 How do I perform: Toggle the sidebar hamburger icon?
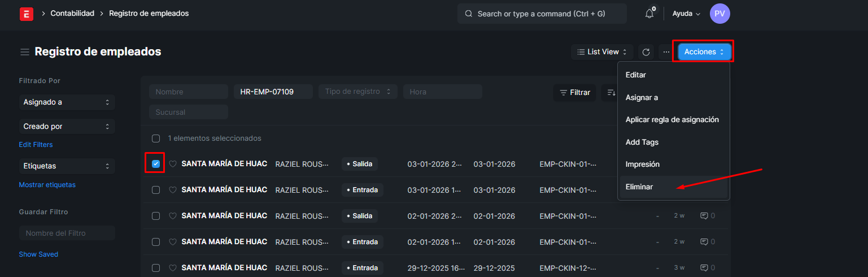(x=25, y=52)
